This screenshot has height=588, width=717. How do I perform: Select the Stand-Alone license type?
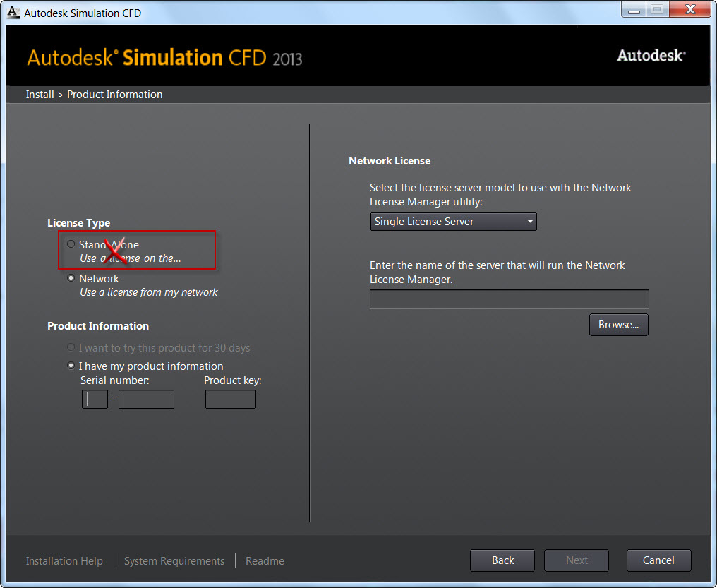pos(71,244)
